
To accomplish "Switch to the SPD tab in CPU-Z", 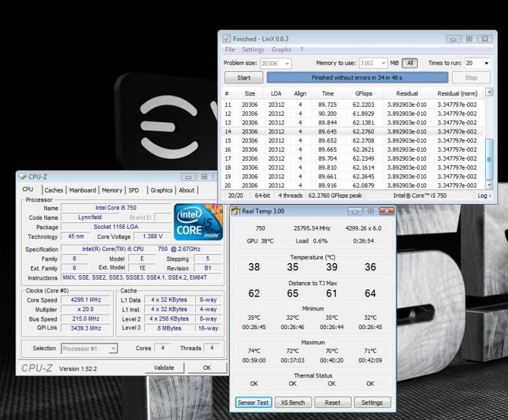I will coord(134,190).
